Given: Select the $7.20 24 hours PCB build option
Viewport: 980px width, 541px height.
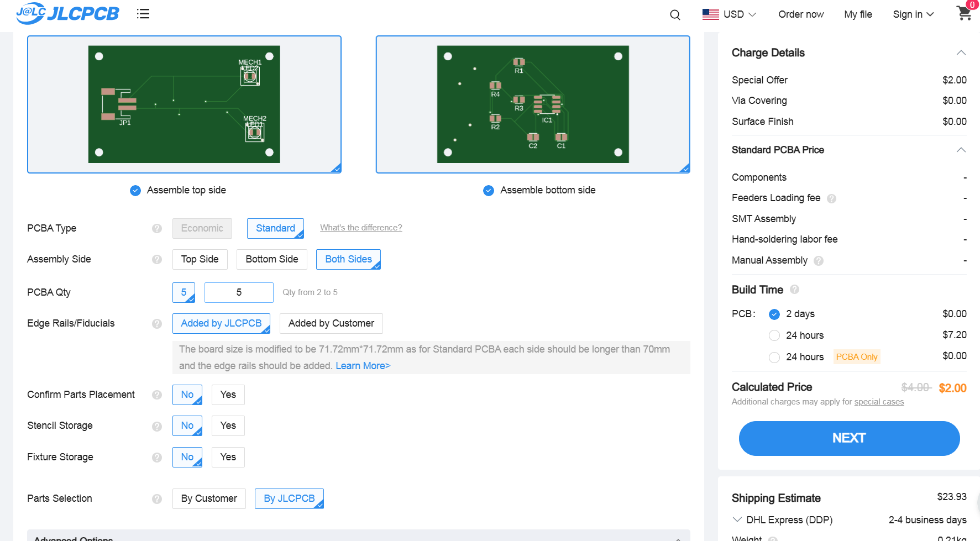Looking at the screenshot, I should (774, 335).
